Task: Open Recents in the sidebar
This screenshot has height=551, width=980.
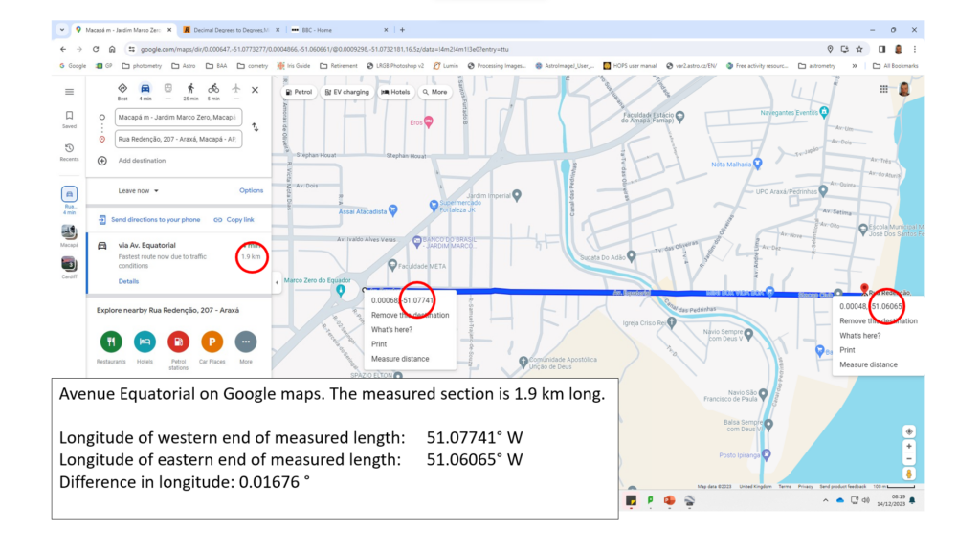Action: (x=69, y=151)
